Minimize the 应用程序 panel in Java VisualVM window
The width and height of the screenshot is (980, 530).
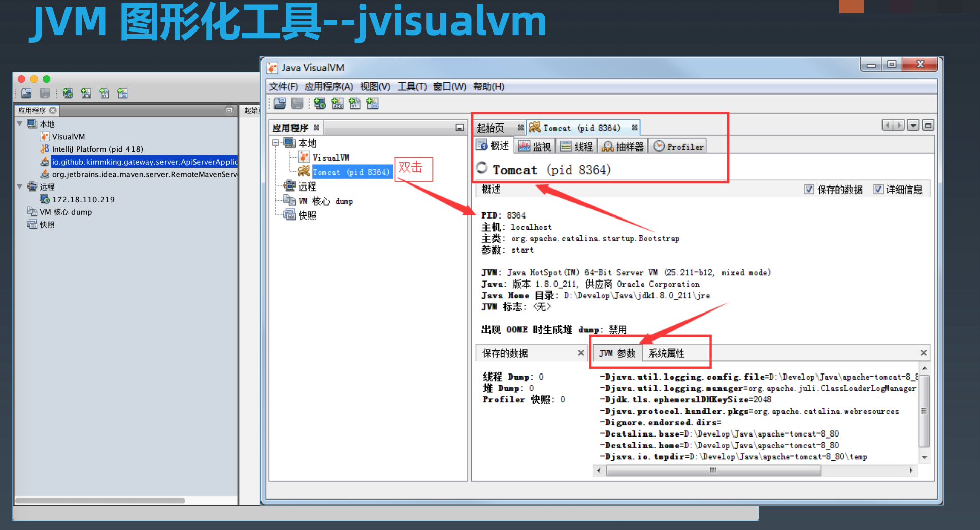[460, 128]
